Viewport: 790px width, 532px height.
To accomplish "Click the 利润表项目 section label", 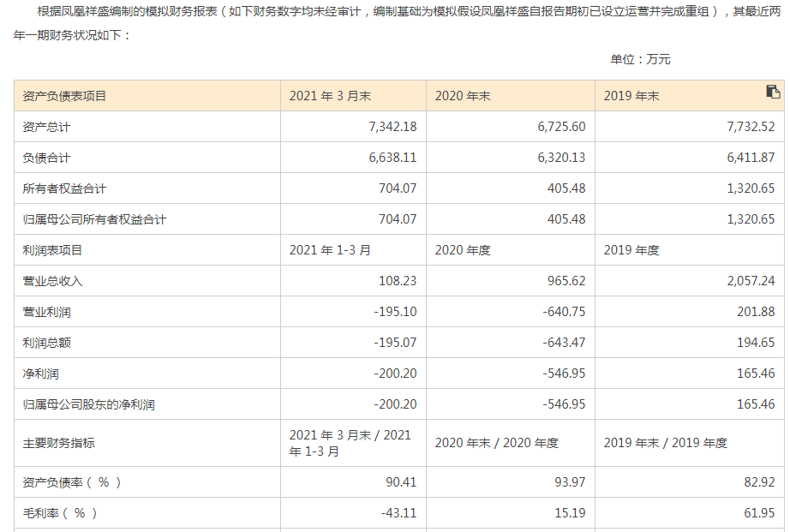I will [52, 250].
